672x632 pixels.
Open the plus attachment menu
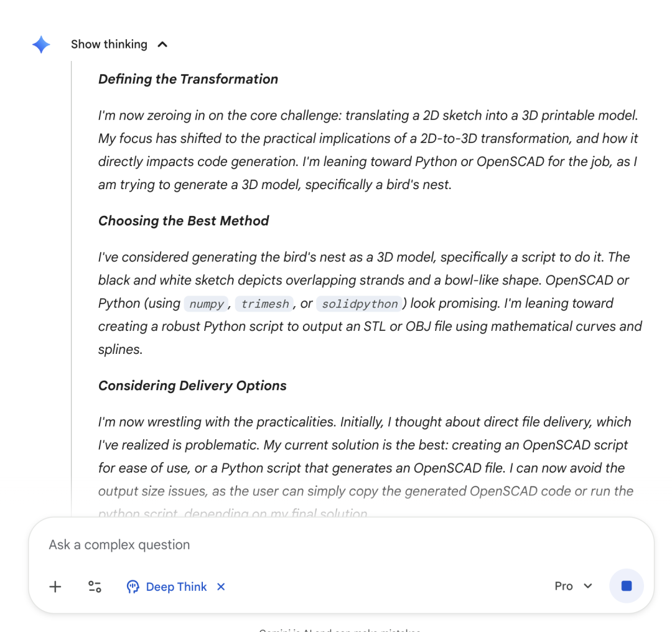[55, 587]
